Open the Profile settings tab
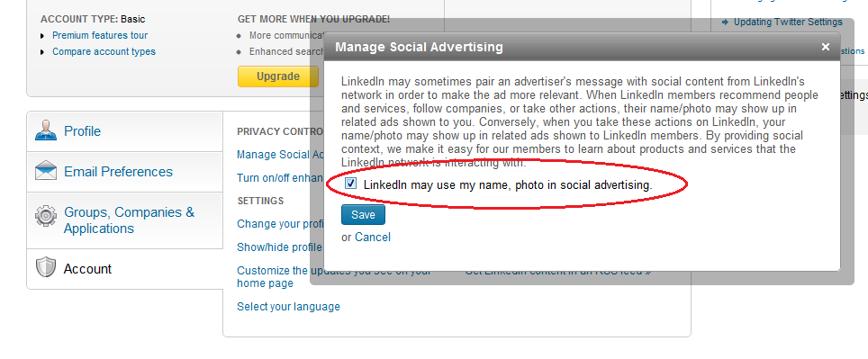 (x=125, y=131)
